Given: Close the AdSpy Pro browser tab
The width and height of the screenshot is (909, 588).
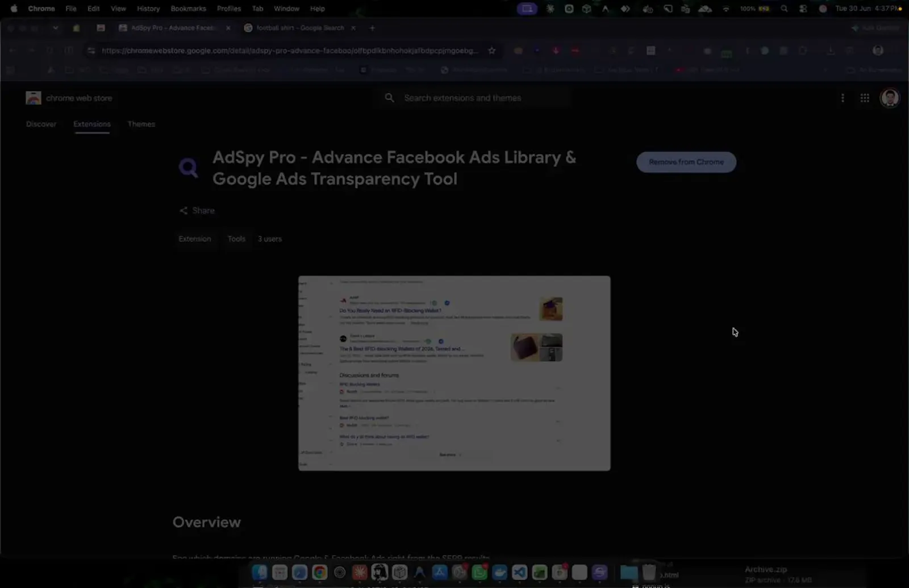Looking at the screenshot, I should coord(228,28).
